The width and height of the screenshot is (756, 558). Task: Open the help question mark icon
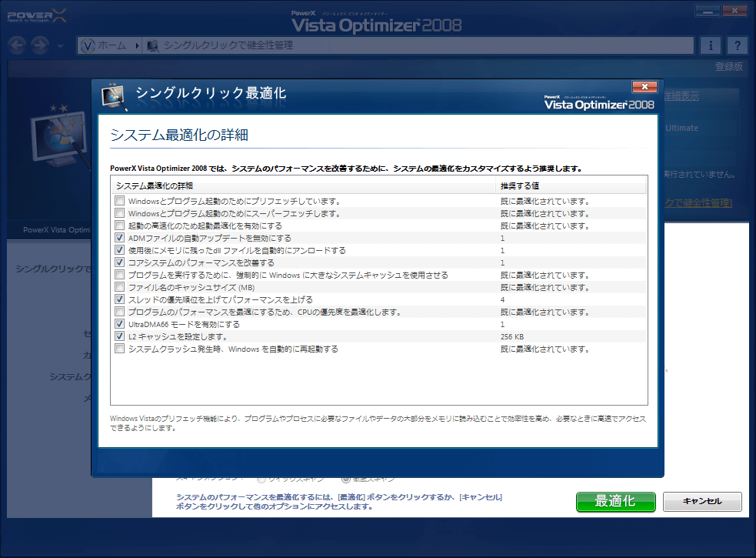738,45
